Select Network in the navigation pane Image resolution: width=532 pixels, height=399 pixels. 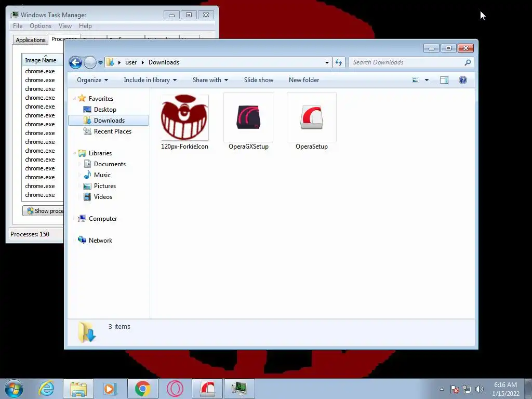[100, 241]
